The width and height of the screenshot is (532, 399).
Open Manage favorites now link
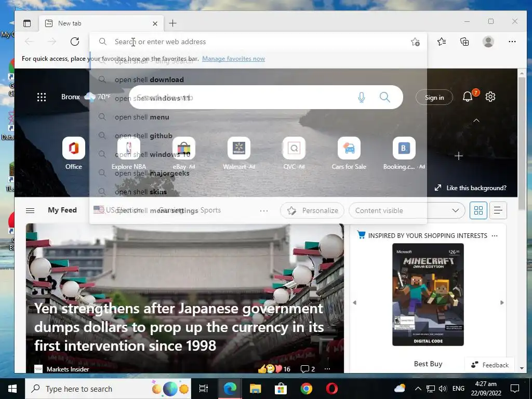point(233,59)
